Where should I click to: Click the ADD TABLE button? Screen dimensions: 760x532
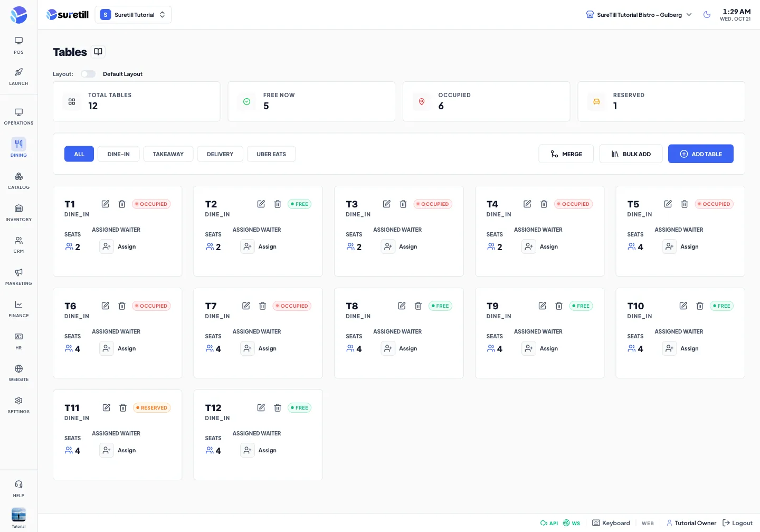(x=701, y=154)
